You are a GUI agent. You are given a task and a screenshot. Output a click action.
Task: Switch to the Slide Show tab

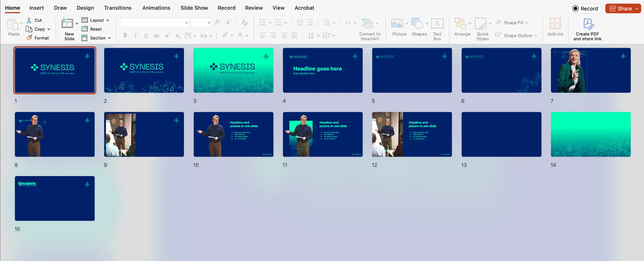[x=194, y=8]
